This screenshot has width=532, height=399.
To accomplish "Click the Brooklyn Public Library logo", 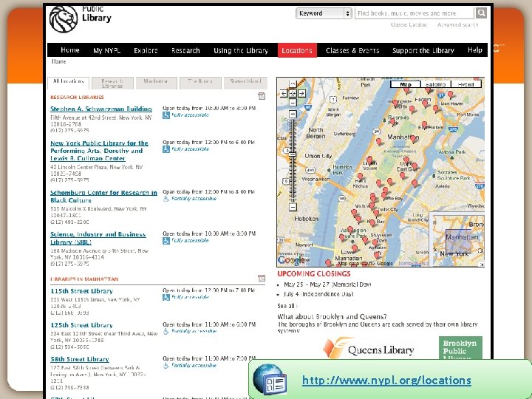I will coord(460,348).
